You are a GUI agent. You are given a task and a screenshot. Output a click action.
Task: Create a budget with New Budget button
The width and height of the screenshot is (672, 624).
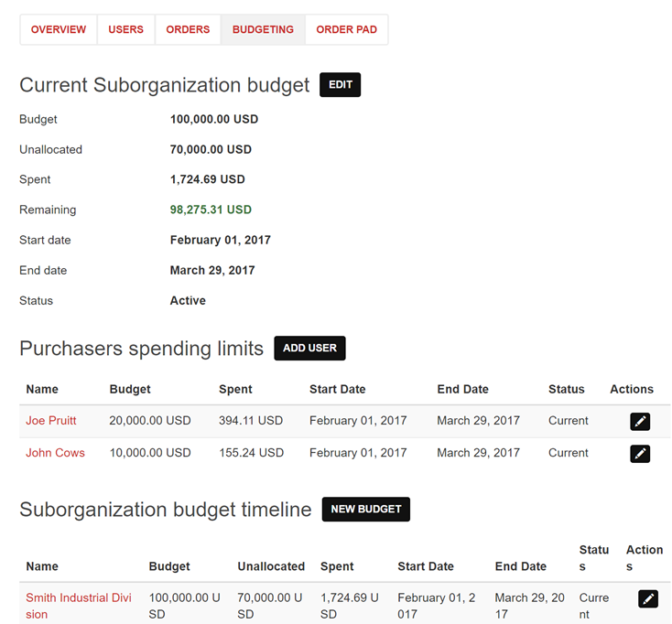365,510
